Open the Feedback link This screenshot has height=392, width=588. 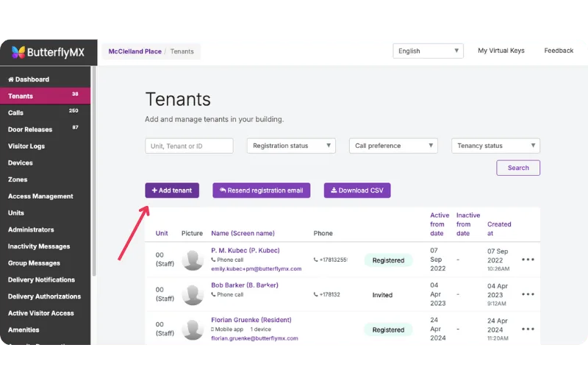[x=559, y=51]
